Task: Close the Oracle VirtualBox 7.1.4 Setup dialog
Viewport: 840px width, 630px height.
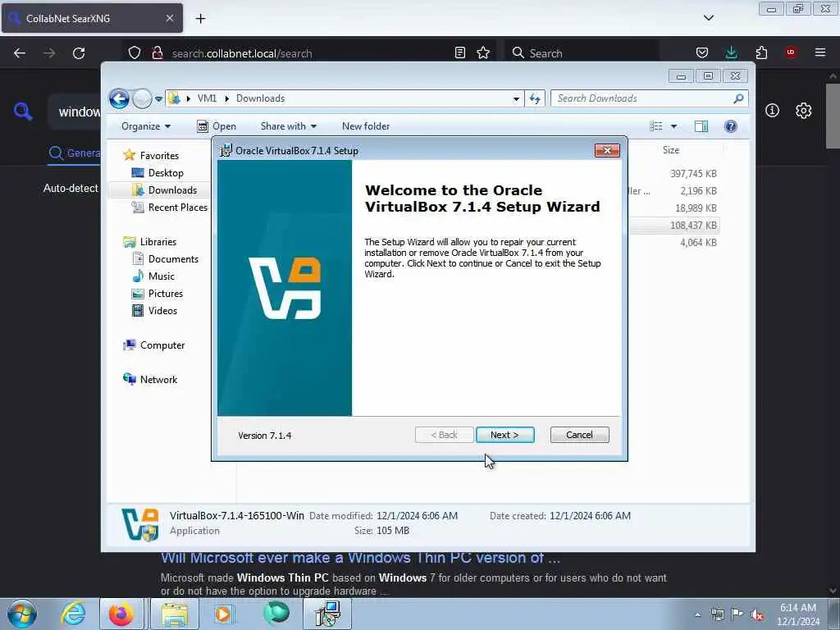Action: pos(607,151)
